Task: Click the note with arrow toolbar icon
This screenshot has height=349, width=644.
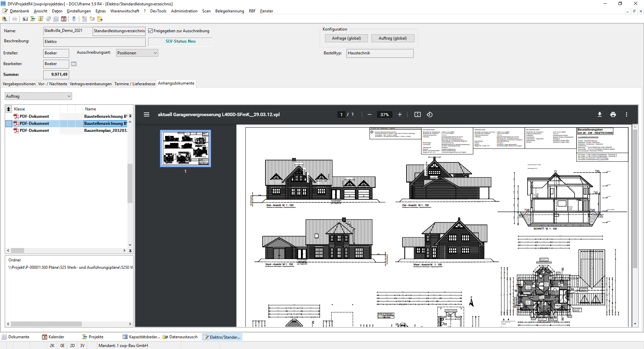Action: tap(100, 19)
